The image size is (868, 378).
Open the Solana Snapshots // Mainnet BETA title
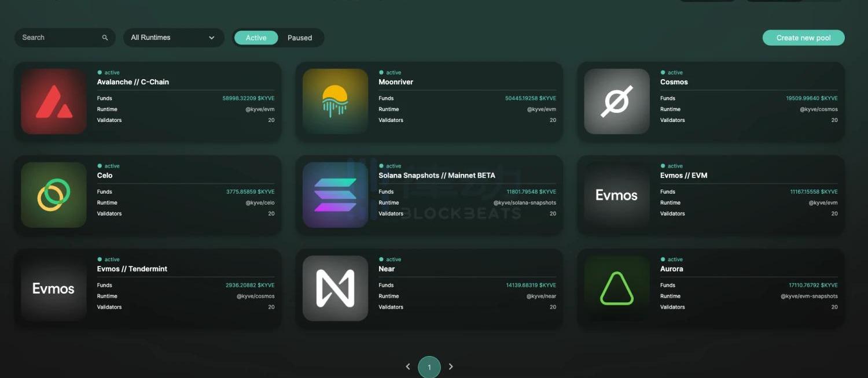[436, 175]
